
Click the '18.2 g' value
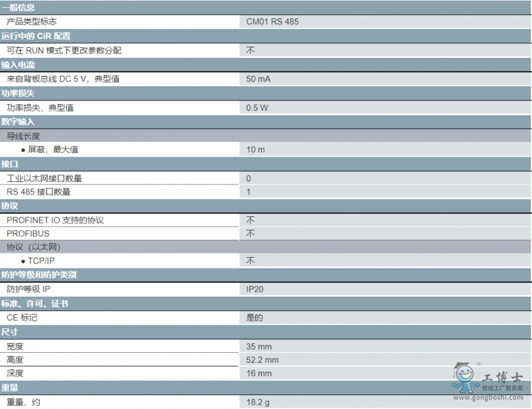tap(258, 402)
